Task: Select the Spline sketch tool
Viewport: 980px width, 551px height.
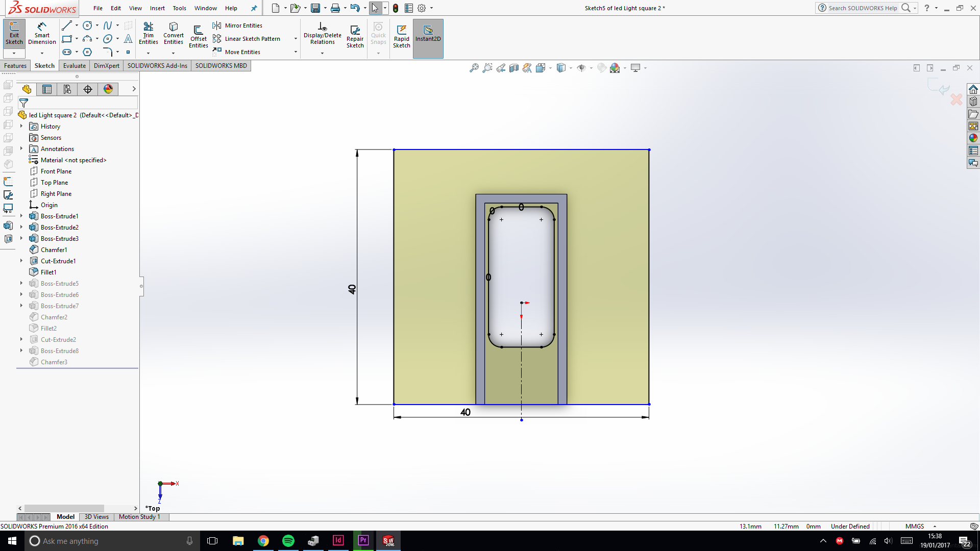Action: 107,26
